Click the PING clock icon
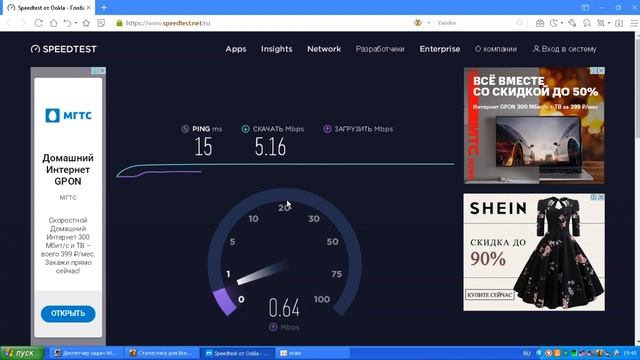 [185, 129]
